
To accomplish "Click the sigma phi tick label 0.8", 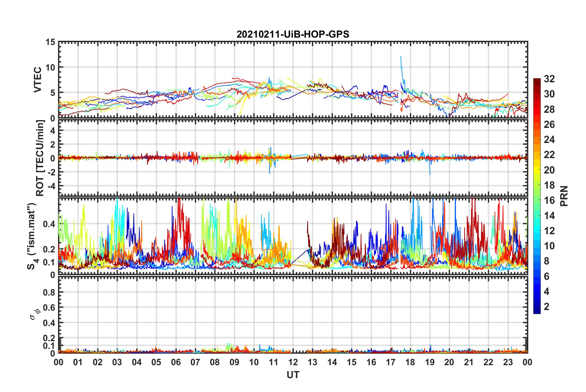I will 50,292.
